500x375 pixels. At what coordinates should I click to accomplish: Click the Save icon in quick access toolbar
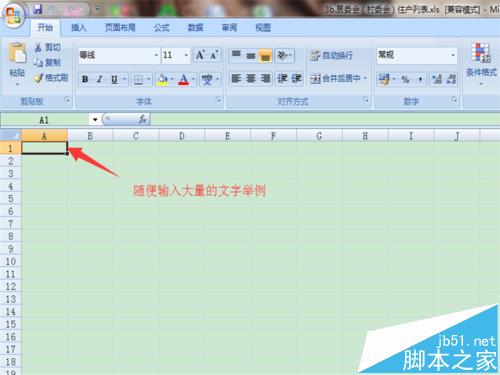click(37, 9)
